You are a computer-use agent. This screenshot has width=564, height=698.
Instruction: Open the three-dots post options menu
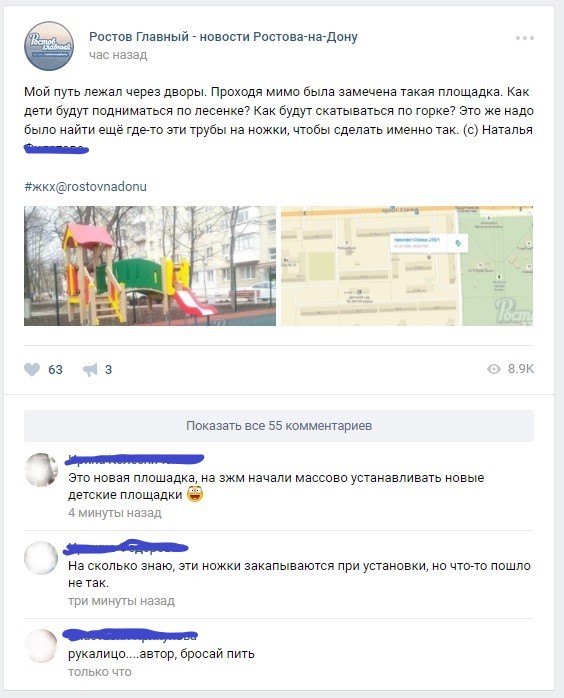pos(525,38)
